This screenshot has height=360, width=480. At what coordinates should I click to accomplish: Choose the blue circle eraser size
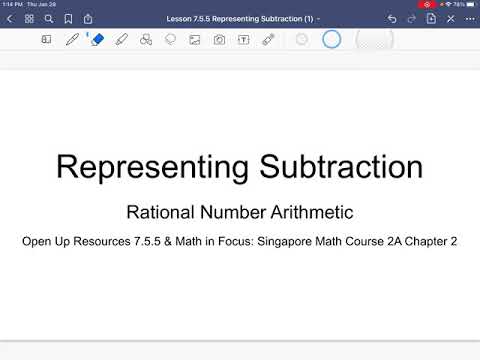(331, 39)
